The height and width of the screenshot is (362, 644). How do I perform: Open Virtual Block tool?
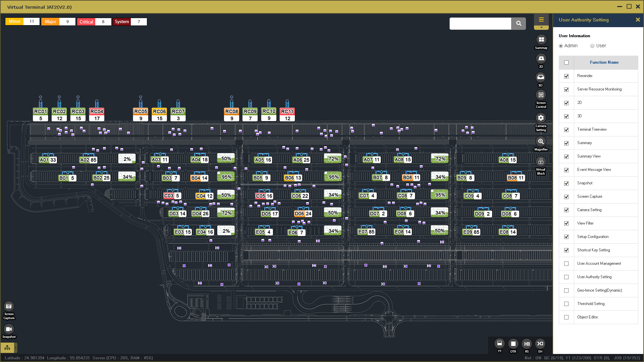pos(541,162)
